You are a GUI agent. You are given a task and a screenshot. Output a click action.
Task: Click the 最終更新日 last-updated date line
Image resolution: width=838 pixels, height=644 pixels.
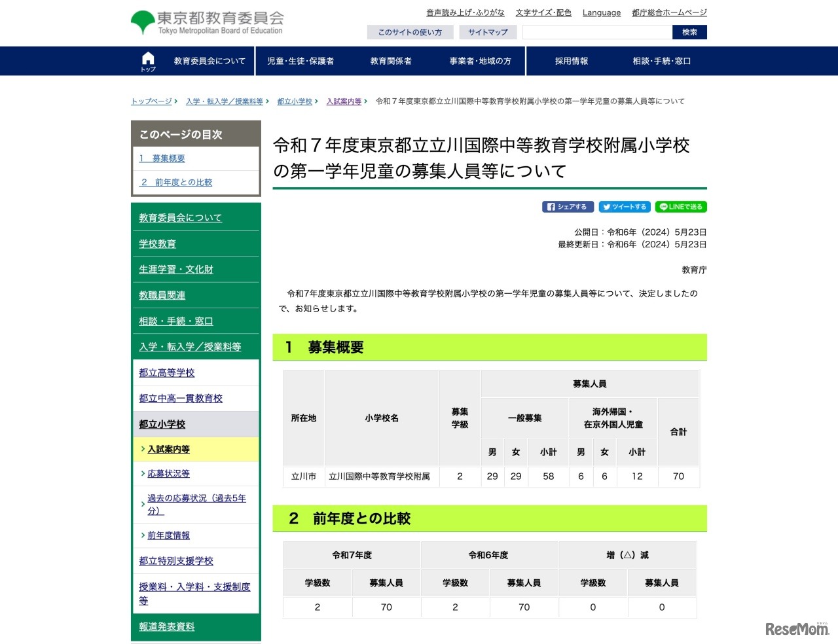tap(632, 245)
